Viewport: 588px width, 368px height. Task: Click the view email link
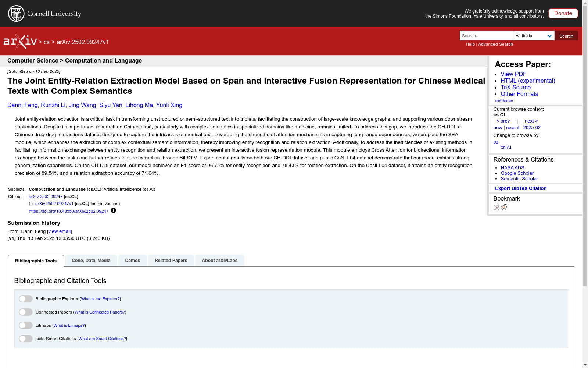60,231
